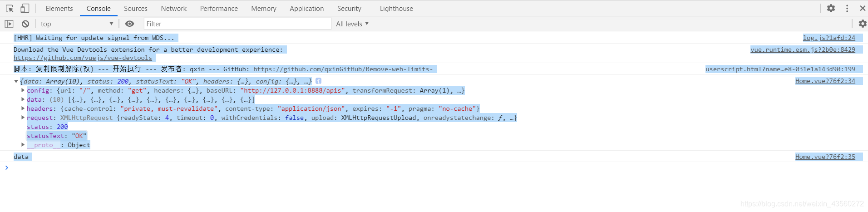This screenshot has width=868, height=212.
Task: Expand the __proto__ Object entry
Action: 23,145
